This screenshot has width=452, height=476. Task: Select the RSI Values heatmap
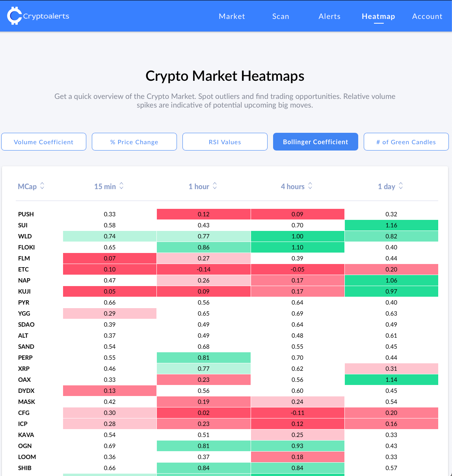tap(225, 142)
